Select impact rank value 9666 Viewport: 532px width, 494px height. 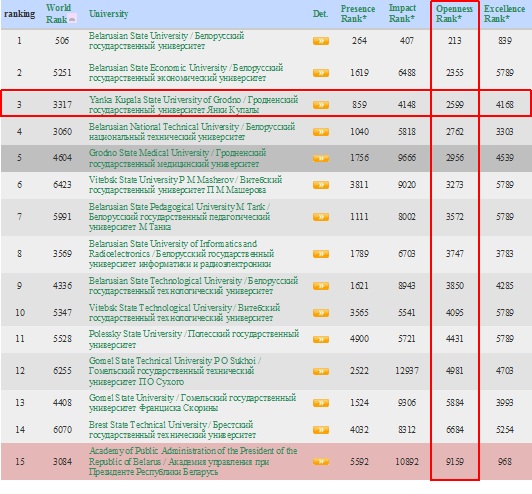[x=407, y=158]
